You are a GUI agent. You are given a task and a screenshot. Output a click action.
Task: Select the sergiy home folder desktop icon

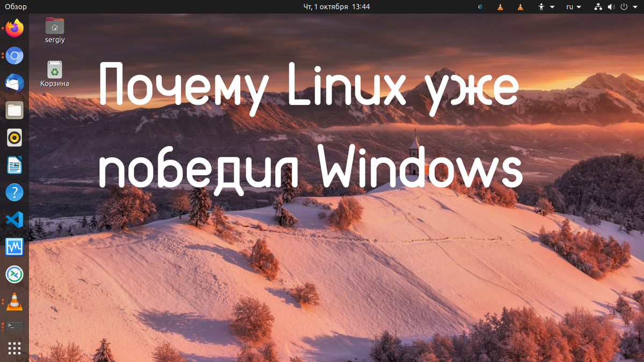point(55,31)
